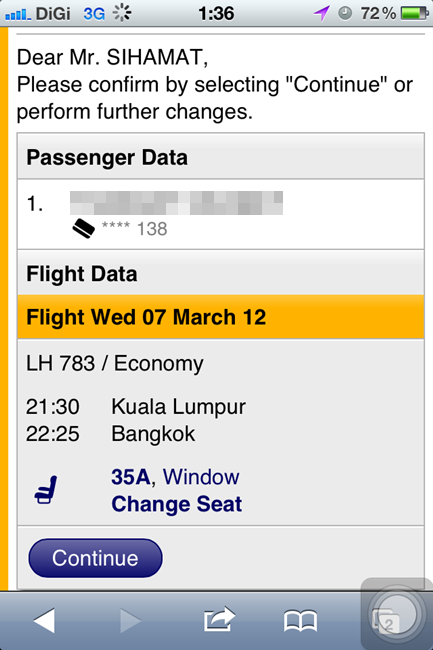Go back with Safari's back arrow
Image resolution: width=433 pixels, height=650 pixels.
(x=44, y=621)
